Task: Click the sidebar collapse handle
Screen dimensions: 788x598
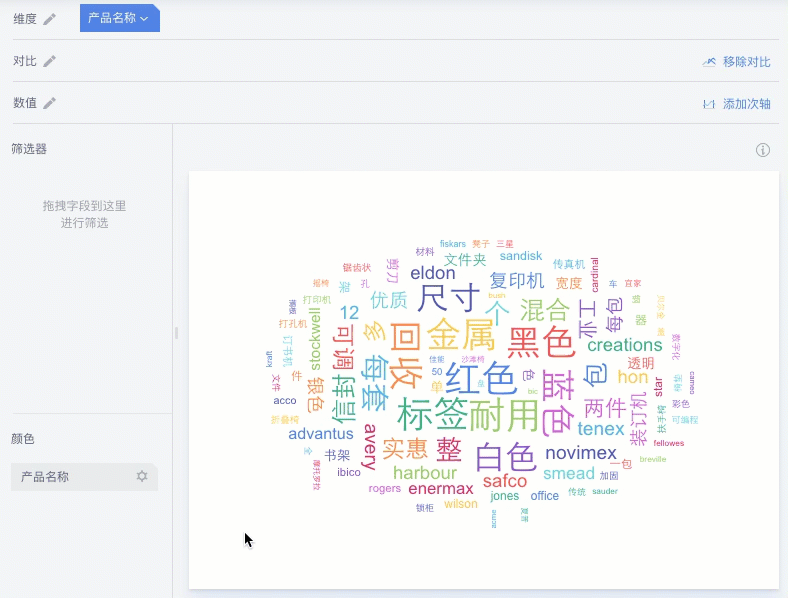Action: point(176,333)
